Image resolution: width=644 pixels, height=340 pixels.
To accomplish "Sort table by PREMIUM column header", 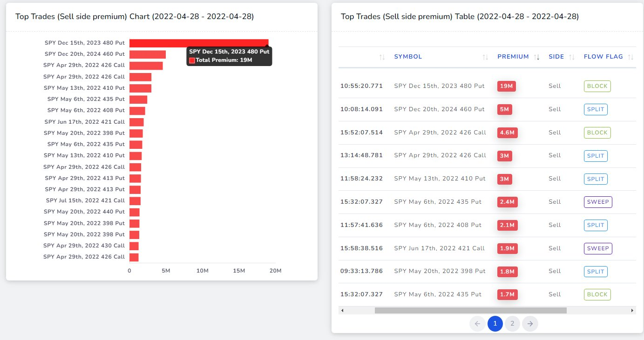I will point(513,57).
